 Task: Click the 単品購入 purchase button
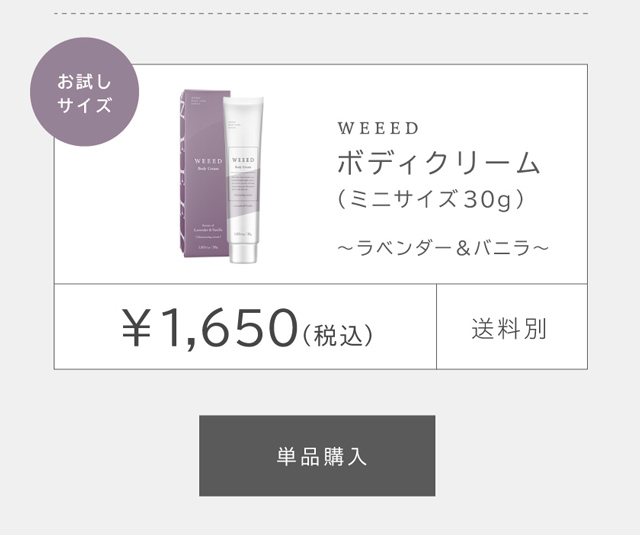(317, 456)
